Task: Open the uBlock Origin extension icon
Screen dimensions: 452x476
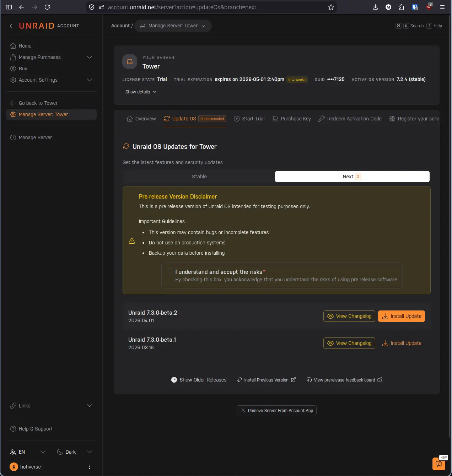Action: click(429, 6)
